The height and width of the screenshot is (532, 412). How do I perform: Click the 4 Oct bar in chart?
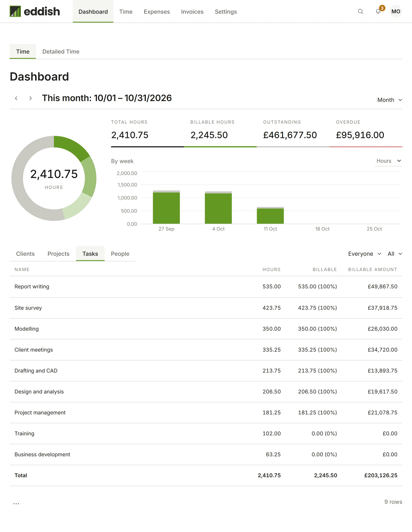point(218,208)
